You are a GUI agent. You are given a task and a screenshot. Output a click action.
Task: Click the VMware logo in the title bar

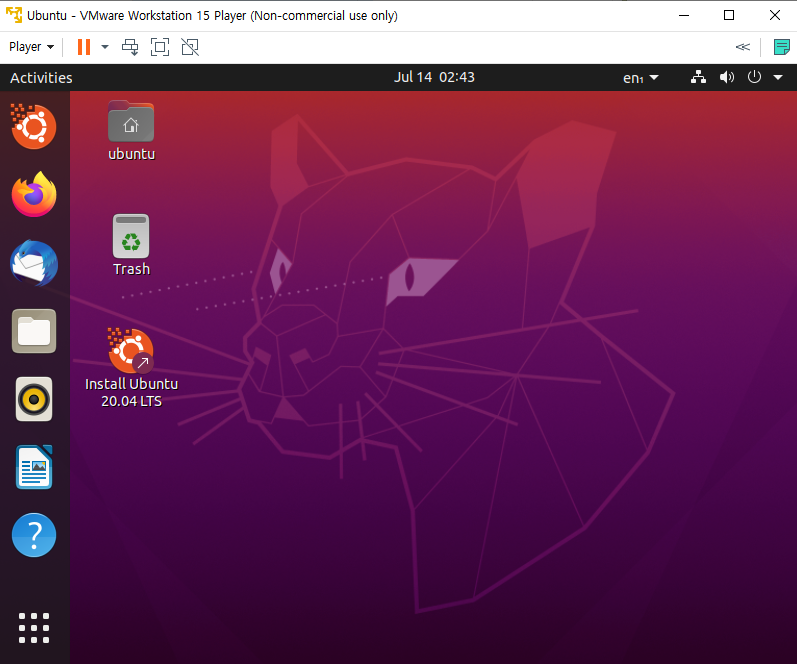click(14, 15)
